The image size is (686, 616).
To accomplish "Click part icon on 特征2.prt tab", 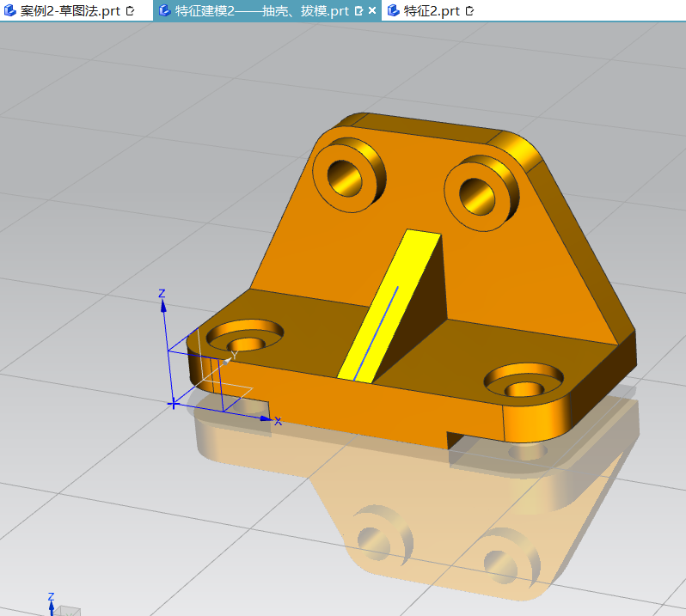I will tap(394, 10).
